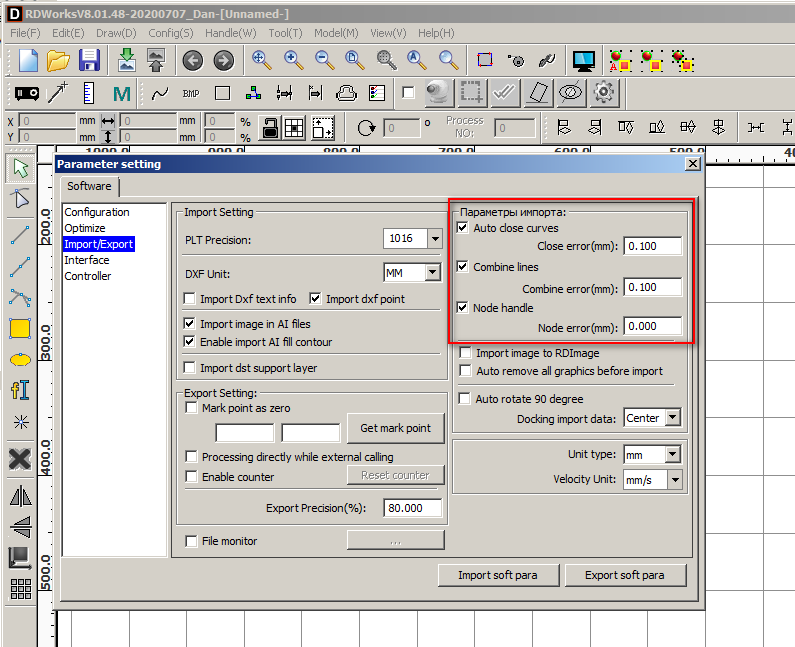Select the ellipse drawing tool
795x647 pixels.
tap(20, 359)
